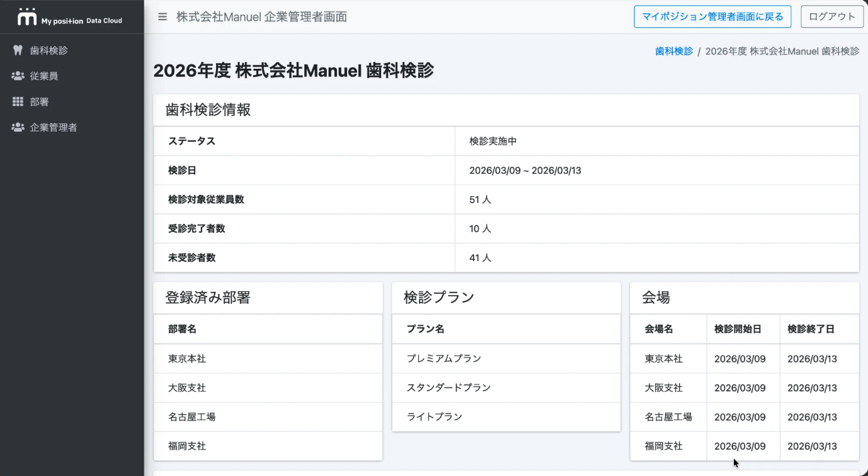This screenshot has width=868, height=476.
Task: Click the tooth icon beside 歯科検診
Action: click(x=18, y=50)
